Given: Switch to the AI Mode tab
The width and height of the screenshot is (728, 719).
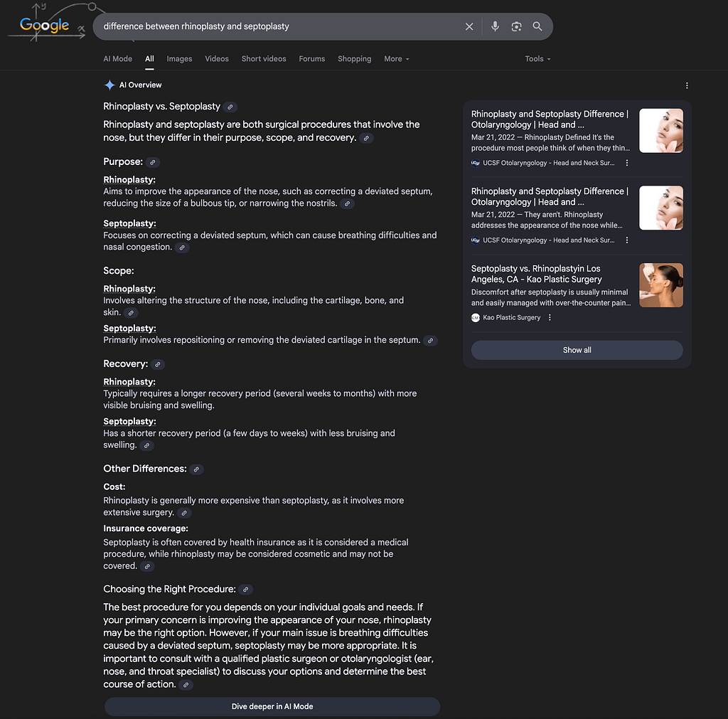Looking at the screenshot, I should pos(117,59).
